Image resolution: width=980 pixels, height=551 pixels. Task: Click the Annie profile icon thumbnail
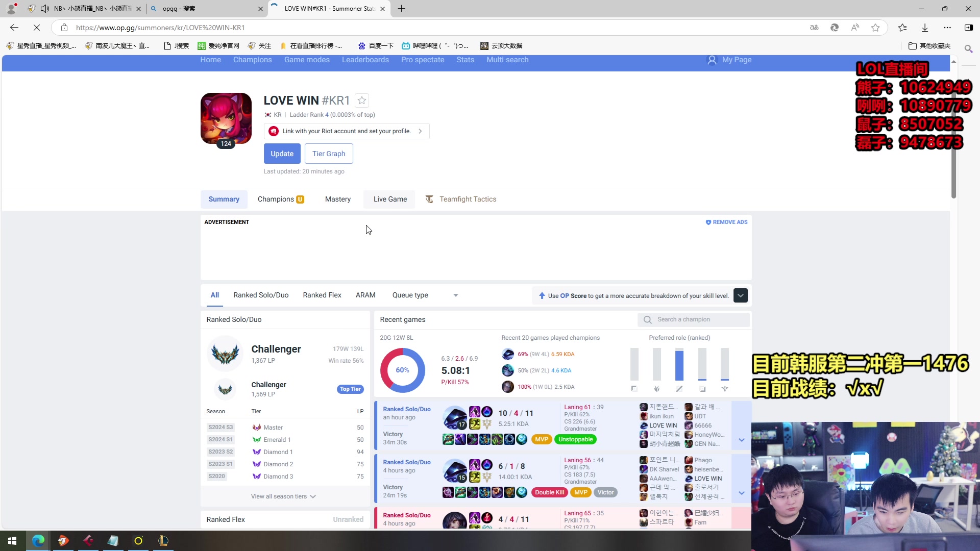[x=226, y=118]
